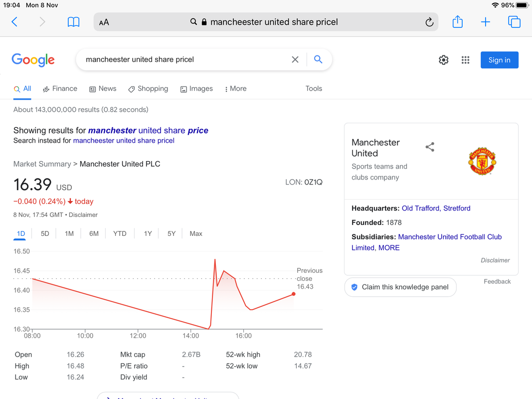The image size is (532, 399).
Task: Click the High price value 16.48
Action: (75, 366)
